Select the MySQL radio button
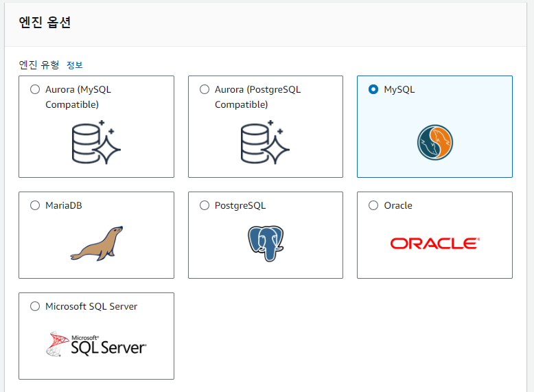534x392 pixels. click(x=373, y=89)
